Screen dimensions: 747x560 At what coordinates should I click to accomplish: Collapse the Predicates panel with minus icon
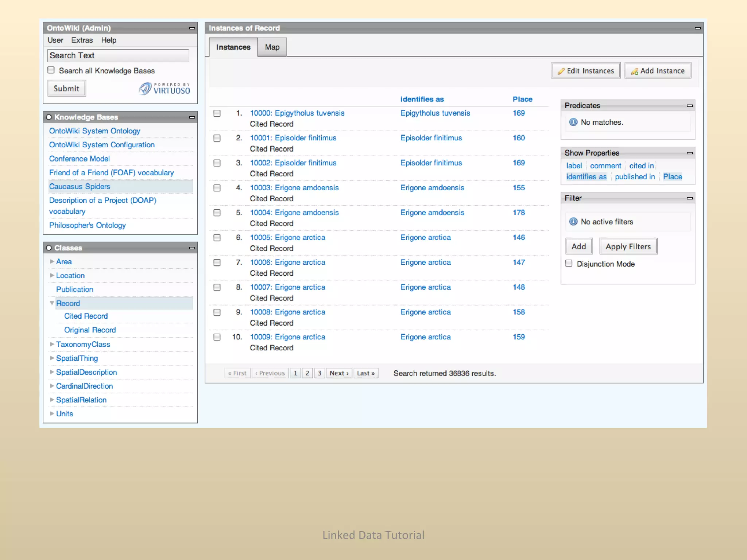689,106
